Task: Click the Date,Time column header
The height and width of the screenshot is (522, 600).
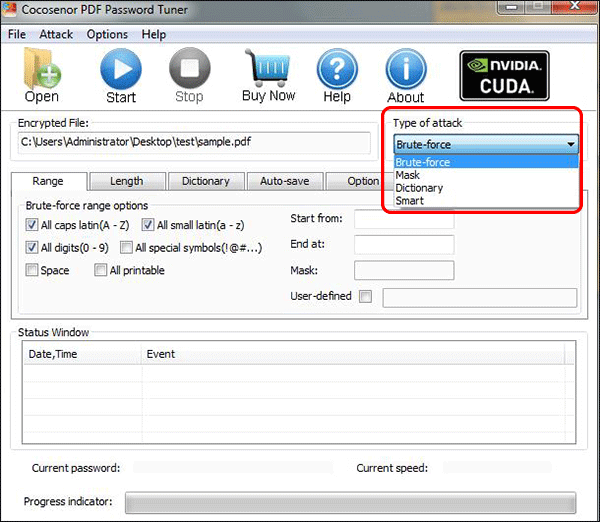Action: [x=82, y=354]
